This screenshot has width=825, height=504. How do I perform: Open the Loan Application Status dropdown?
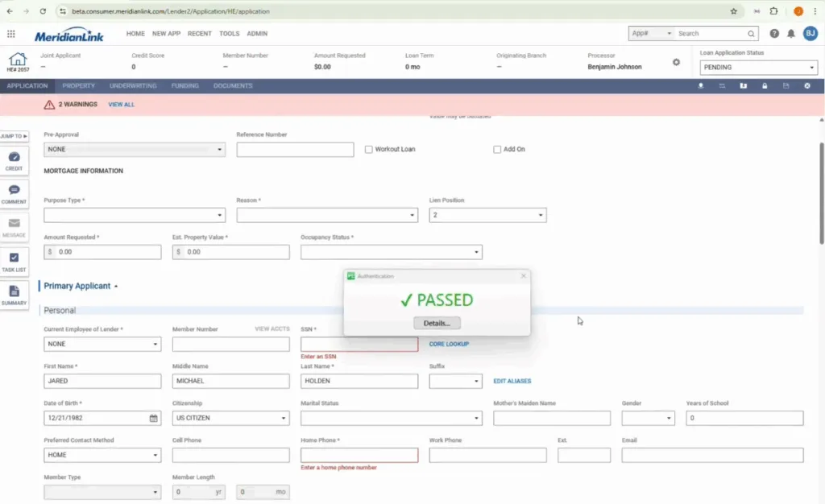[x=810, y=68]
